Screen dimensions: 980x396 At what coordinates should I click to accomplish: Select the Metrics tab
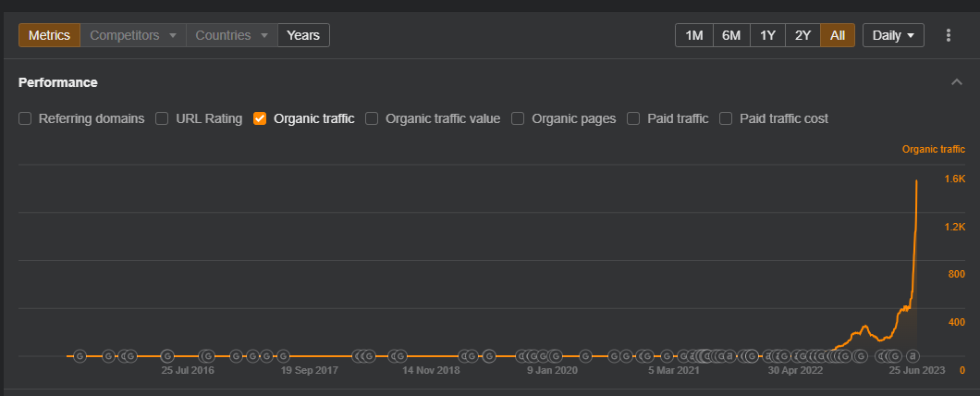point(49,35)
